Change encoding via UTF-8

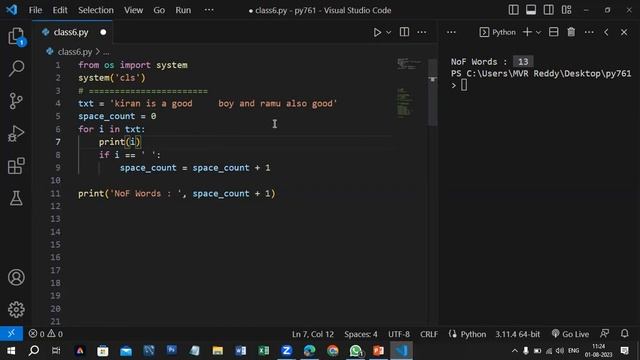click(x=399, y=334)
